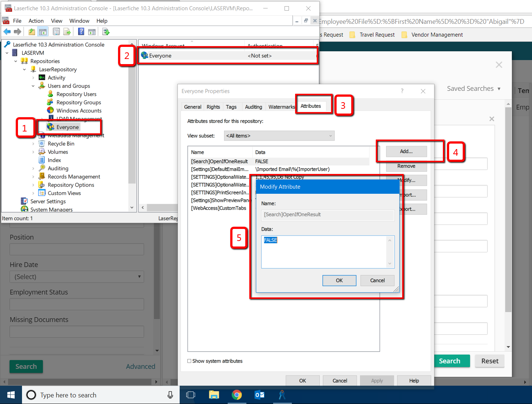Image resolution: width=532 pixels, height=404 pixels.
Task: Click the Show/Hide Action Pane toolbar icon
Action: point(92,32)
